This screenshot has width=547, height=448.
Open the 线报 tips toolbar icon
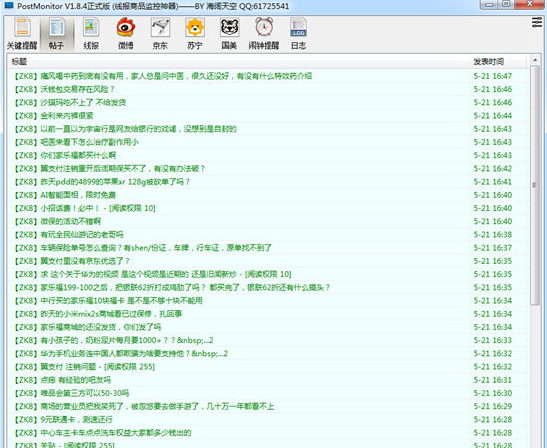click(91, 34)
